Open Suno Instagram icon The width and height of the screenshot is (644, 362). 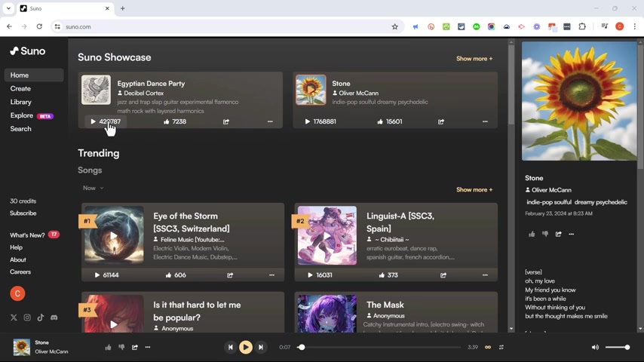27,318
